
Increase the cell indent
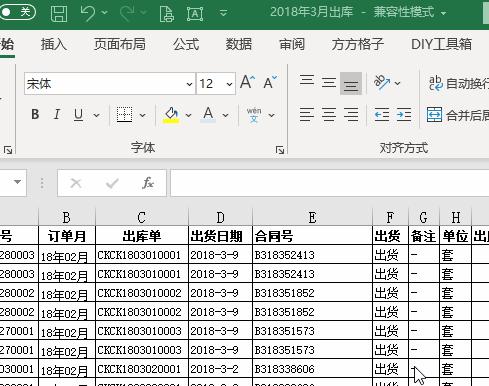tap(404, 115)
